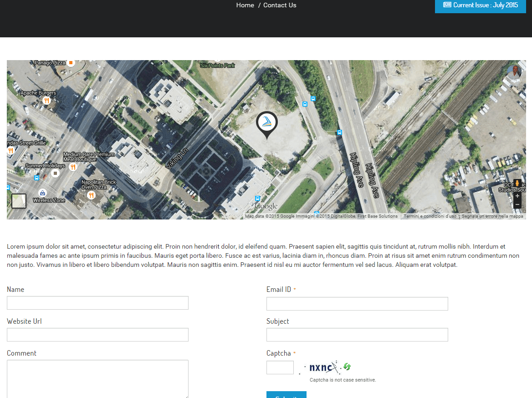532x398 pixels.
Task: Click the bus stop icon under Sunmed Holidays
Action: tap(36, 178)
